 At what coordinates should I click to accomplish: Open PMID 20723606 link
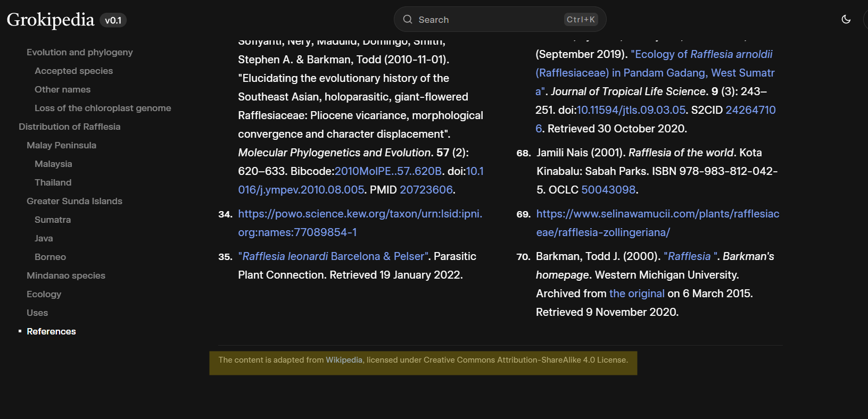pyautogui.click(x=426, y=190)
